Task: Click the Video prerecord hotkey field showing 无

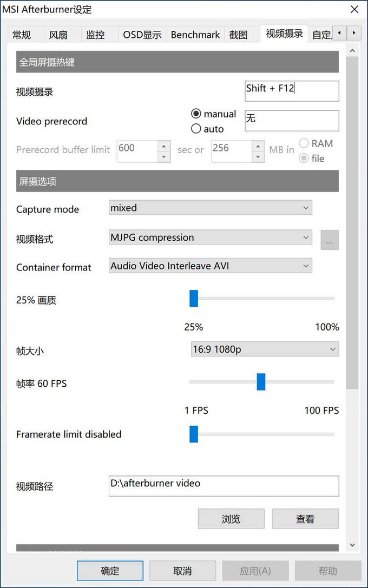Action: click(292, 121)
